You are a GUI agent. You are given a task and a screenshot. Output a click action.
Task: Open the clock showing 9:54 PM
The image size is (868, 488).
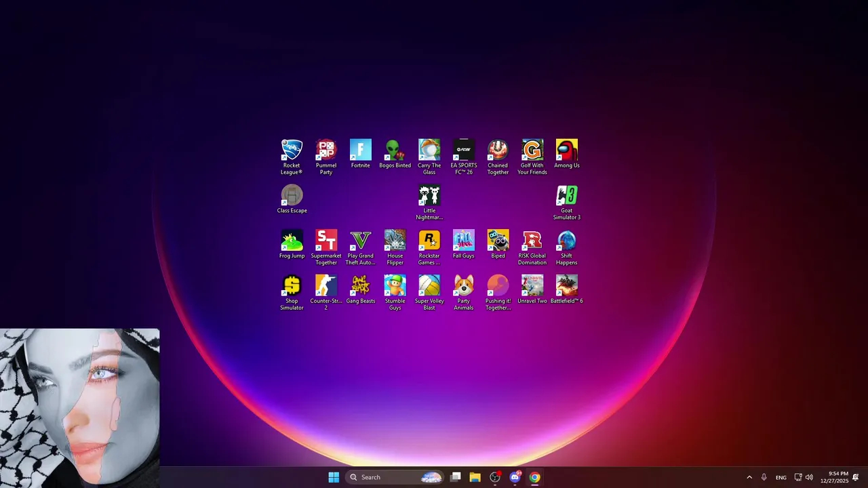[x=834, y=477]
